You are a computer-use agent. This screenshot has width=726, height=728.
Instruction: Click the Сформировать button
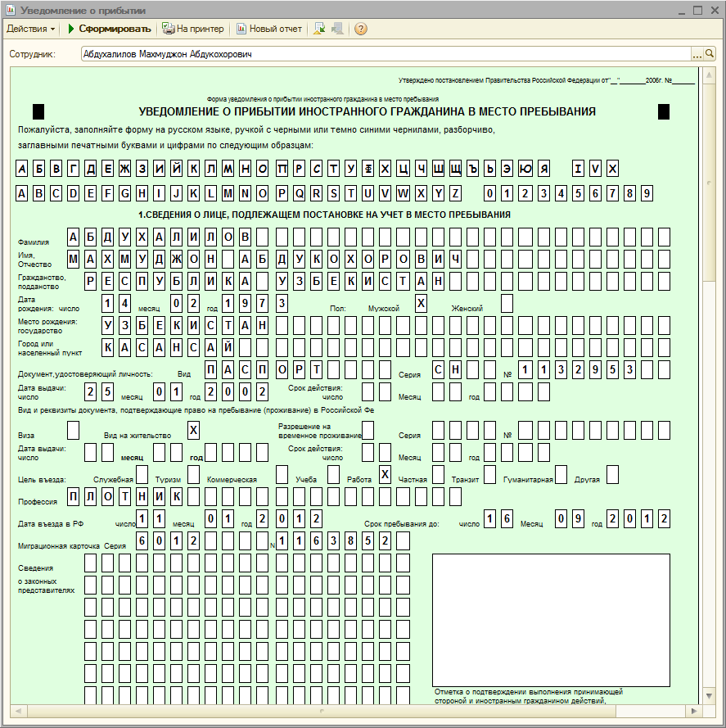pyautogui.click(x=110, y=29)
